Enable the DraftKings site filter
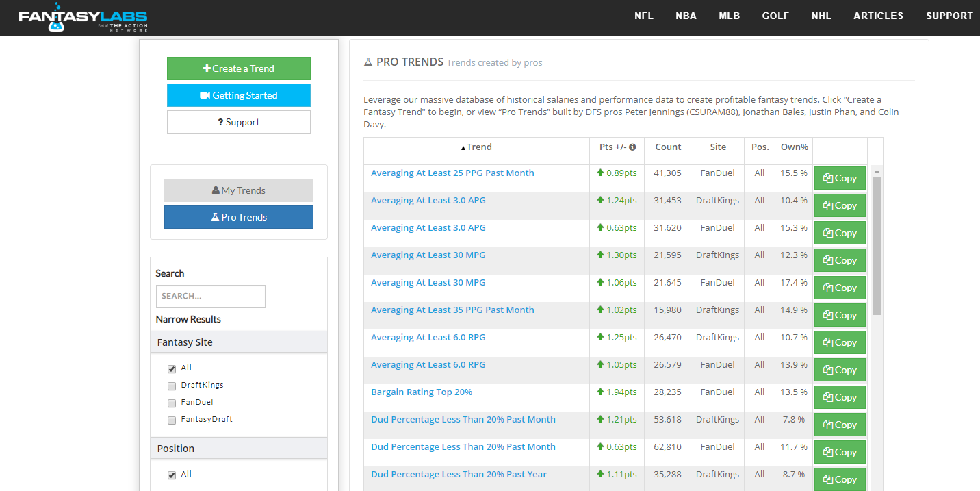Image resolution: width=980 pixels, height=491 pixels. tap(172, 386)
